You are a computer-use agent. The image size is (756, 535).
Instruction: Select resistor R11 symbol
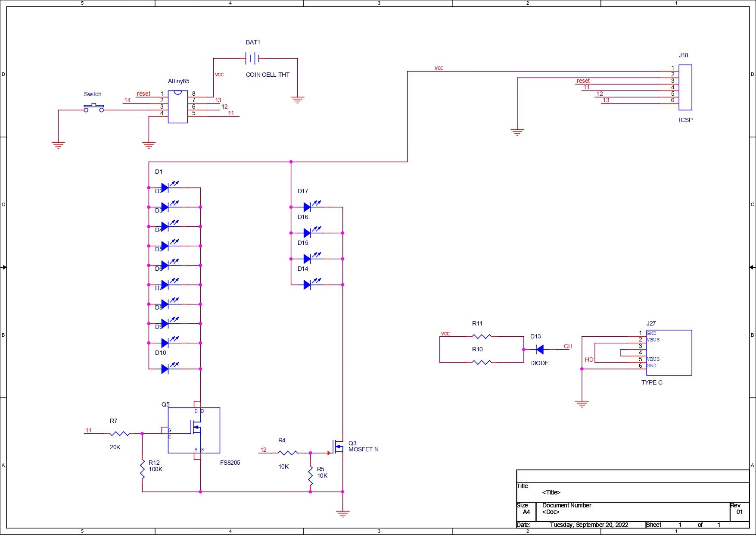click(x=482, y=336)
